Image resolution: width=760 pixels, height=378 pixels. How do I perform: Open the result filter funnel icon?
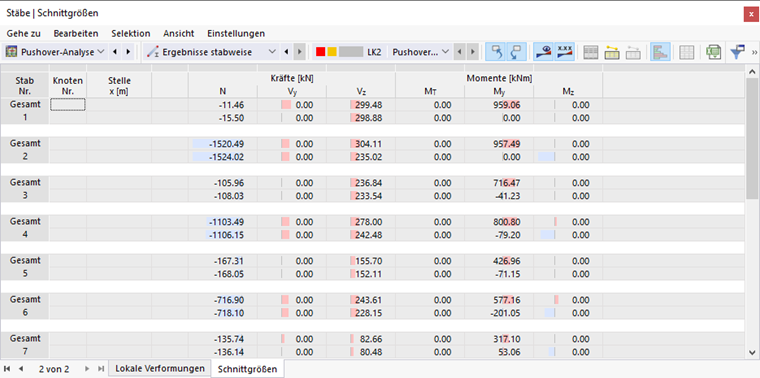pyautogui.click(x=738, y=52)
